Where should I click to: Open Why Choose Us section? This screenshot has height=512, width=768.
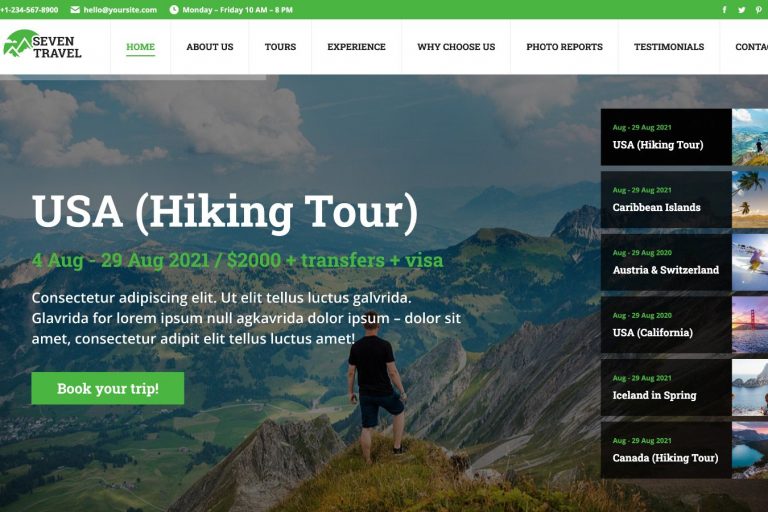coord(456,47)
